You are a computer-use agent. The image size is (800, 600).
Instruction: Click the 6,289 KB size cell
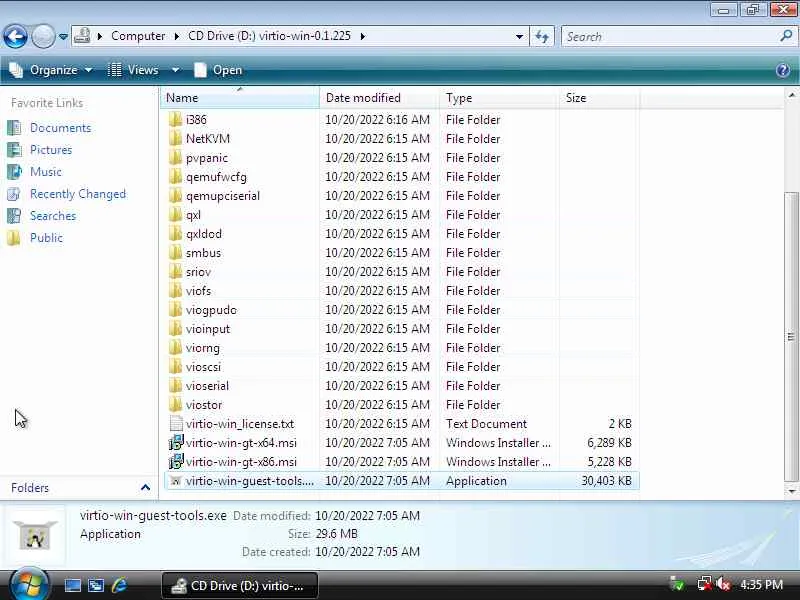point(609,442)
